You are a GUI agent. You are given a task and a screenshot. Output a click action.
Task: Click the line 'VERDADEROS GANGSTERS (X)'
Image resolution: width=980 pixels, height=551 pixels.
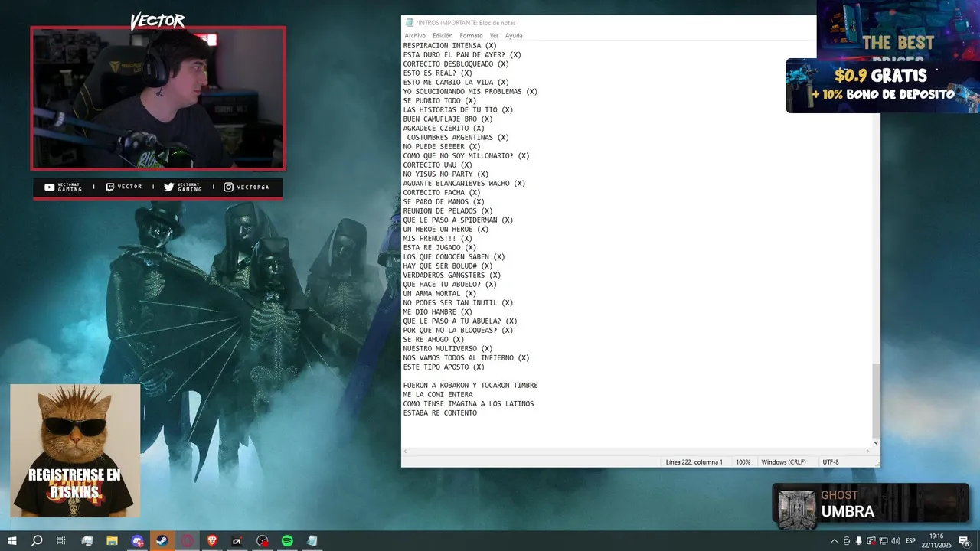[x=452, y=275]
